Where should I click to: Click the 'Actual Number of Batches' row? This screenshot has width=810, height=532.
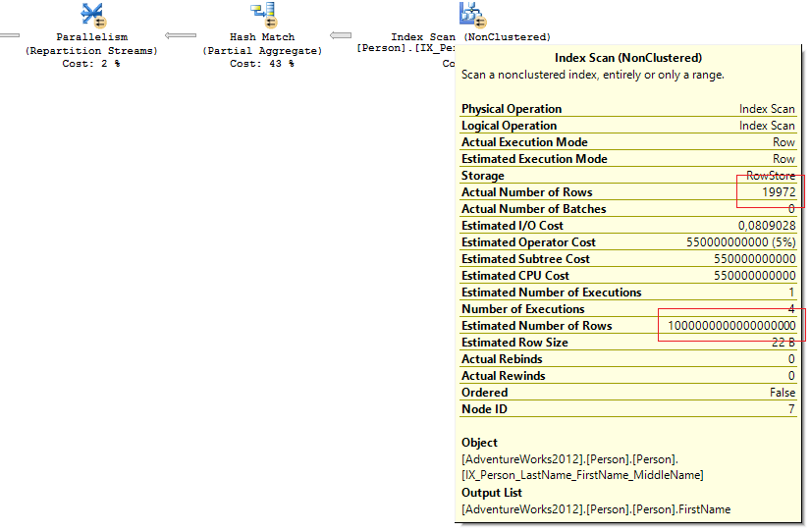point(628,209)
